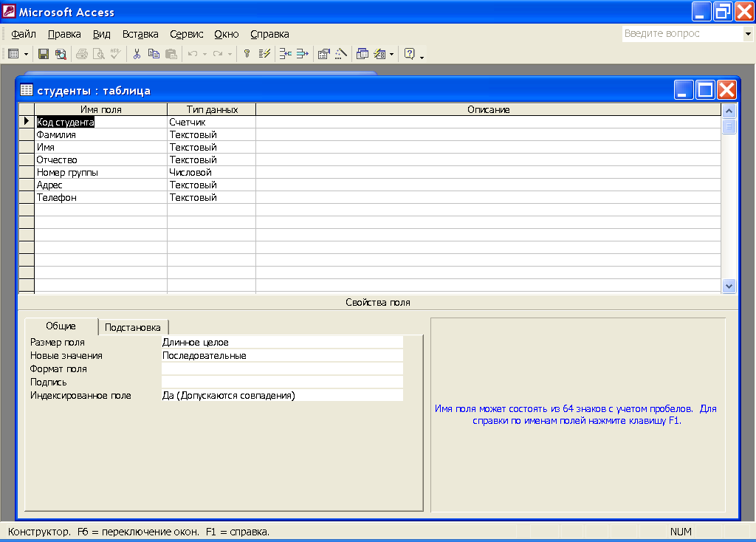Select the 'Код студента' field name cell
The image size is (756, 542).
tap(100, 122)
